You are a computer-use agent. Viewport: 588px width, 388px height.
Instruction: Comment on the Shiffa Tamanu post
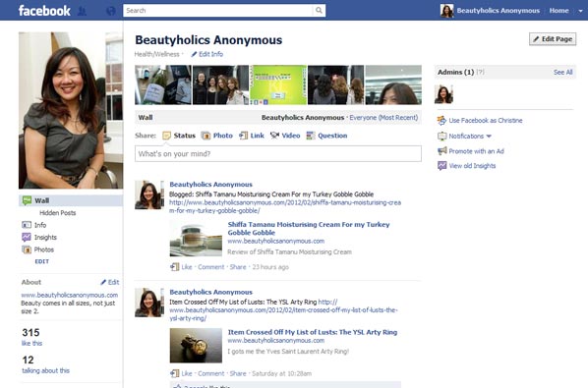coord(210,267)
